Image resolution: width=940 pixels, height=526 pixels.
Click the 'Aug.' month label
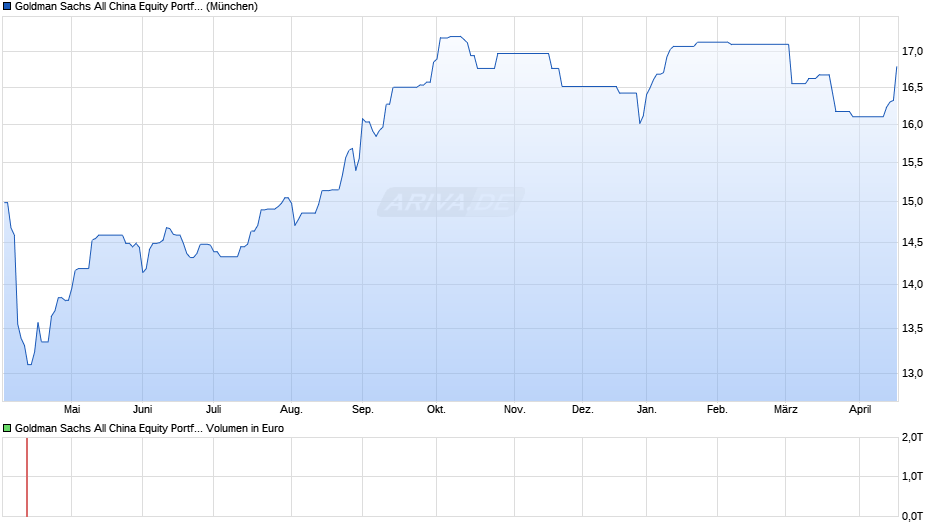click(291, 410)
